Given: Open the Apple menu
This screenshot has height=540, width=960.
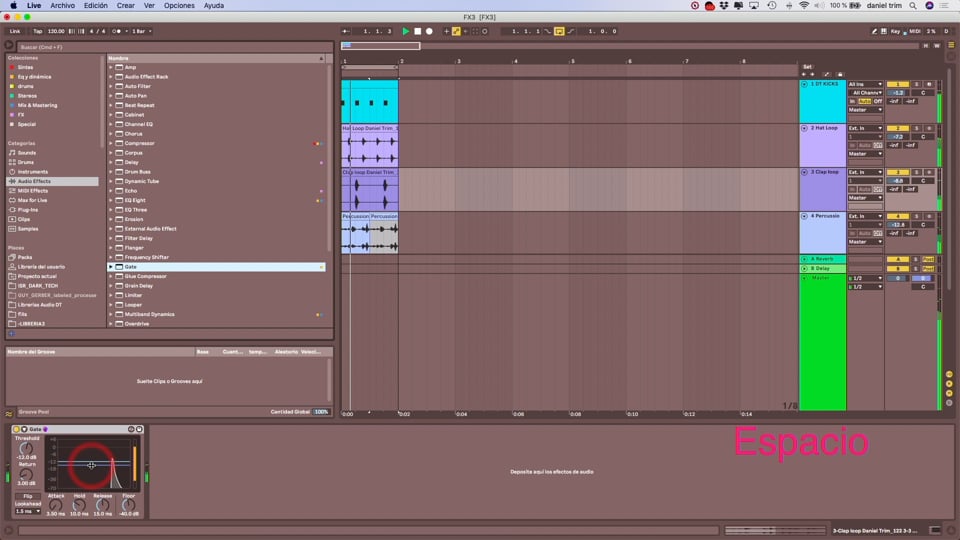Looking at the screenshot, I should click(x=13, y=6).
